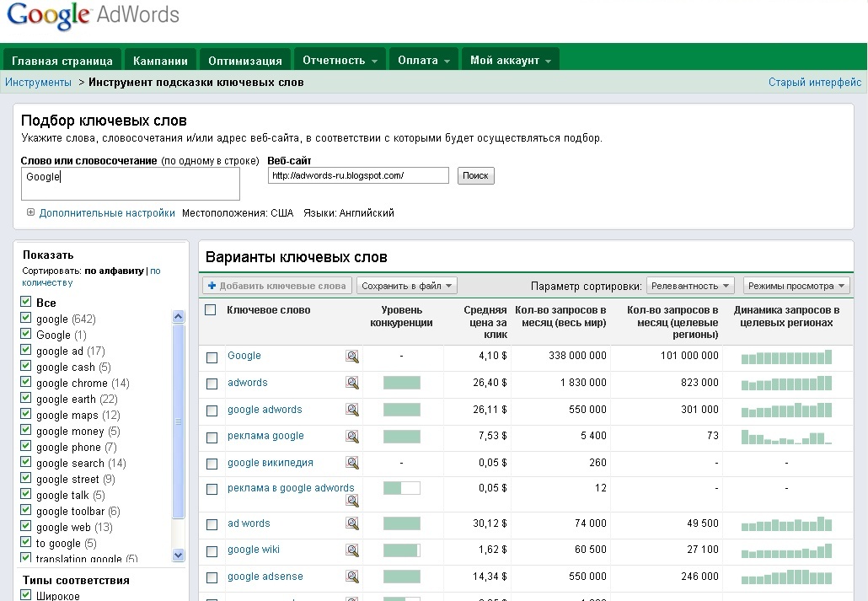Open magnifier icon for google wiki row

pyautogui.click(x=352, y=550)
